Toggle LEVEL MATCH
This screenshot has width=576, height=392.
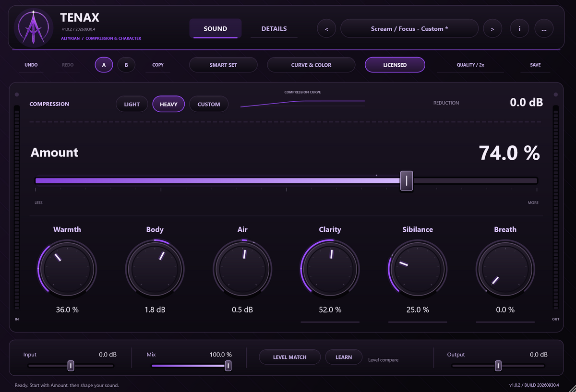pos(290,357)
